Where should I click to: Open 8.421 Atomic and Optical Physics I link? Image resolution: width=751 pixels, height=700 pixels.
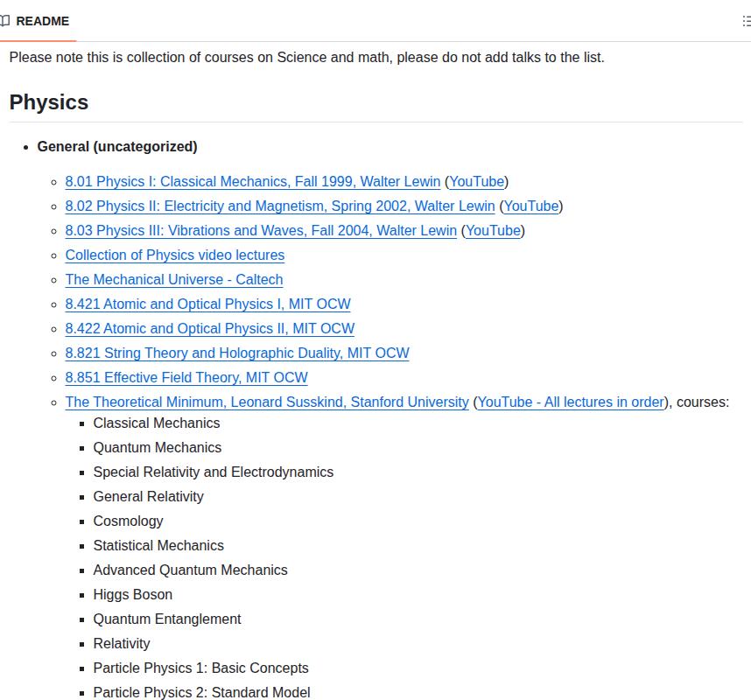[x=207, y=304]
